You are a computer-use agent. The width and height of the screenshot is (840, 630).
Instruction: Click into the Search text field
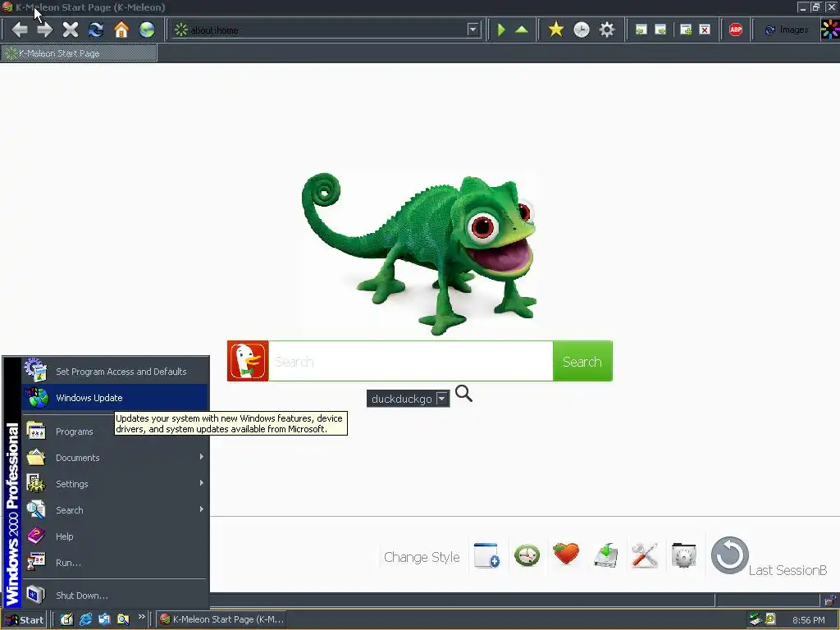[411, 361]
